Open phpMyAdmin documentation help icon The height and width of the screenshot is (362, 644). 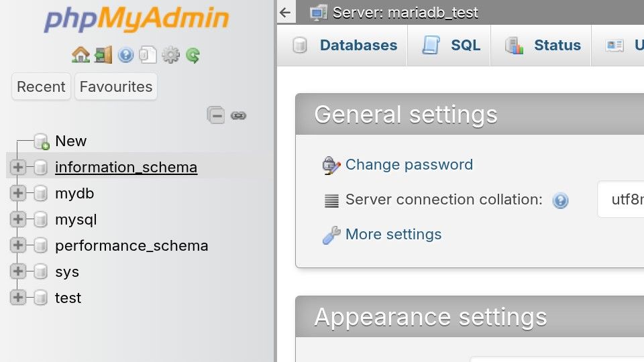pos(125,55)
